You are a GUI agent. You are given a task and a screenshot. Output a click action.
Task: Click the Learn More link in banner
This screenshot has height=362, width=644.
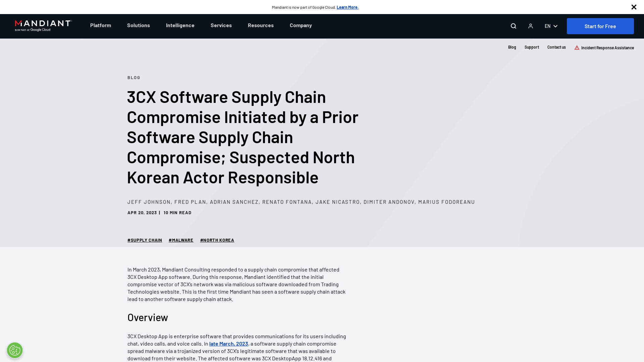click(x=347, y=7)
